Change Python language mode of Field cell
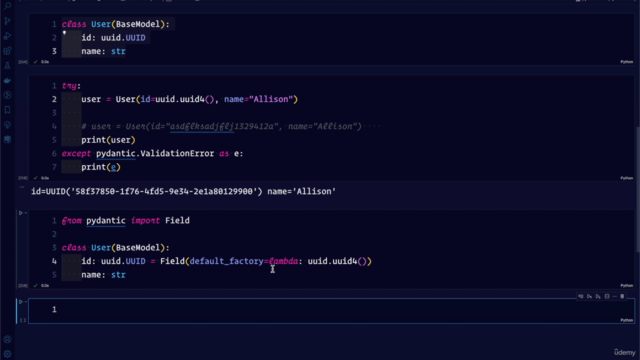The image size is (640, 360). [x=627, y=286]
